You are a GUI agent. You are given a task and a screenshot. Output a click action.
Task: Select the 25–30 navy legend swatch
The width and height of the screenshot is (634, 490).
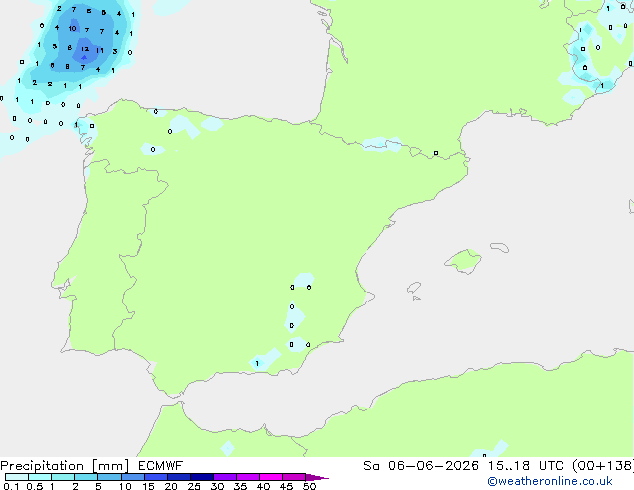(202, 477)
